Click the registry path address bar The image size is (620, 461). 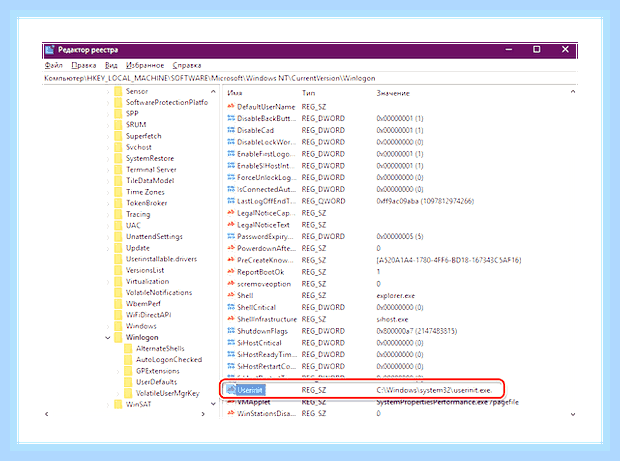coord(310,78)
